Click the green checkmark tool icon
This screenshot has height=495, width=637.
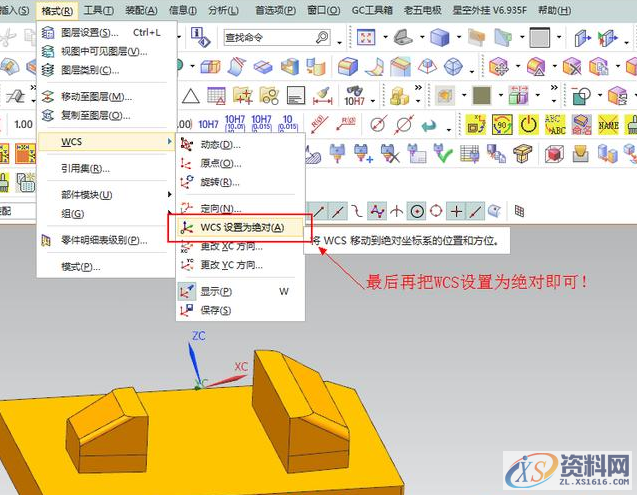point(443,154)
